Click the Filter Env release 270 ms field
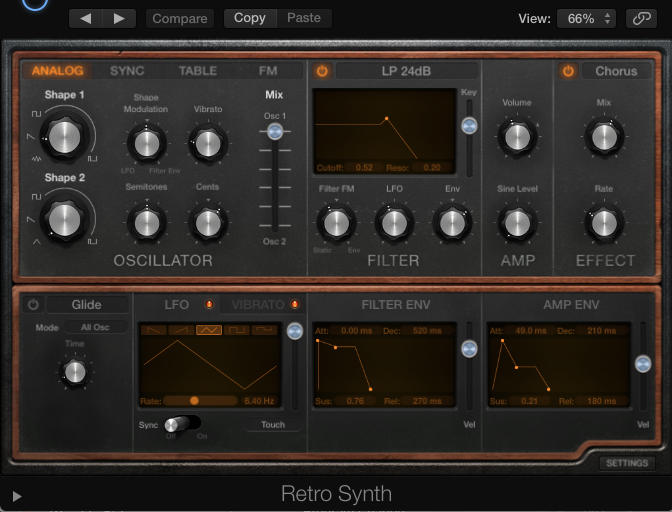 tap(427, 401)
